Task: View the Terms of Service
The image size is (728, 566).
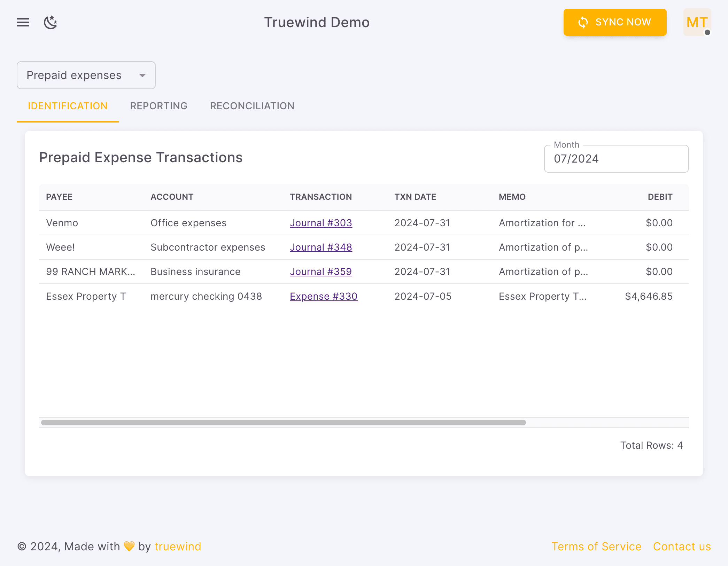Action: coord(596,547)
